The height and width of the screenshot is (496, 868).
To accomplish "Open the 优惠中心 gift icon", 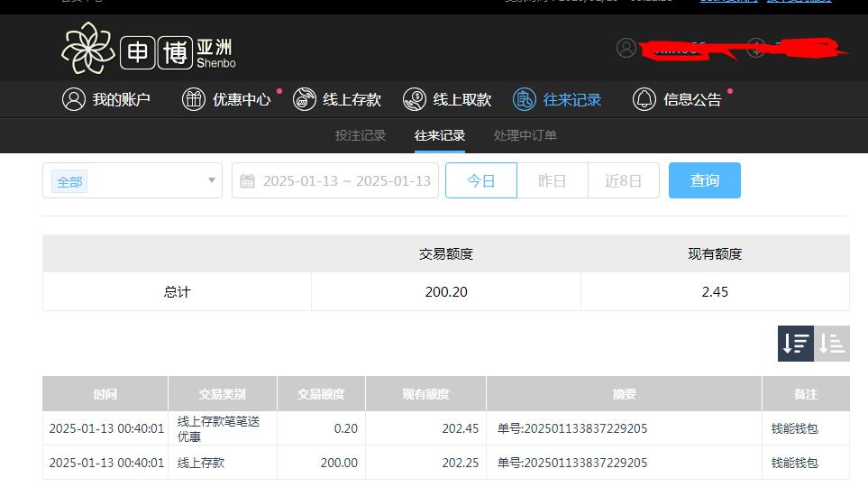I will coord(194,99).
